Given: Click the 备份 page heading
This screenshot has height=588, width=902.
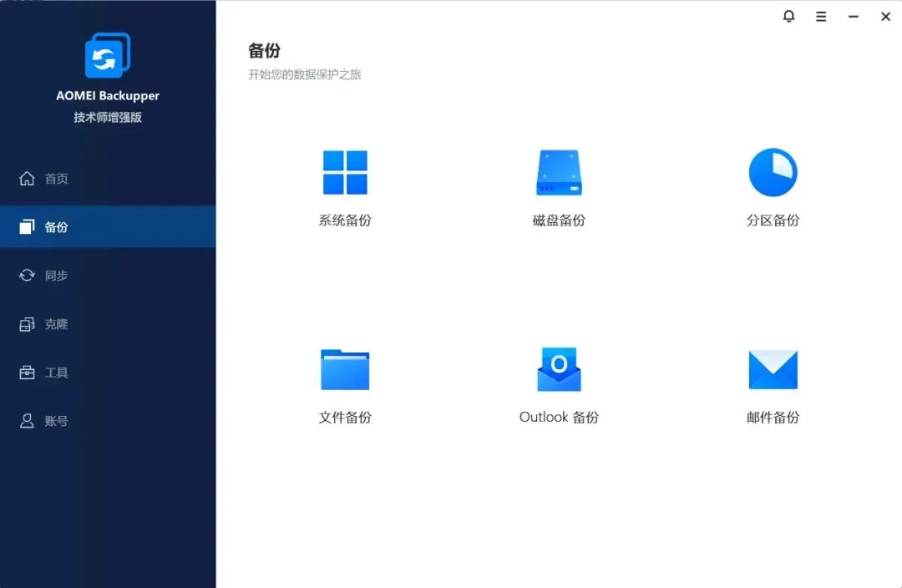Looking at the screenshot, I should [264, 51].
